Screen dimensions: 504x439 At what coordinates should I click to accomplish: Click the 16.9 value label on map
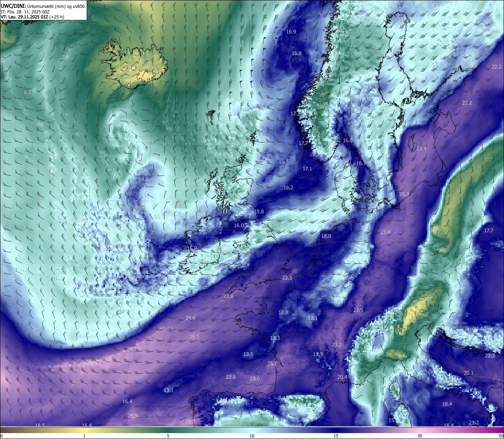(x=291, y=32)
